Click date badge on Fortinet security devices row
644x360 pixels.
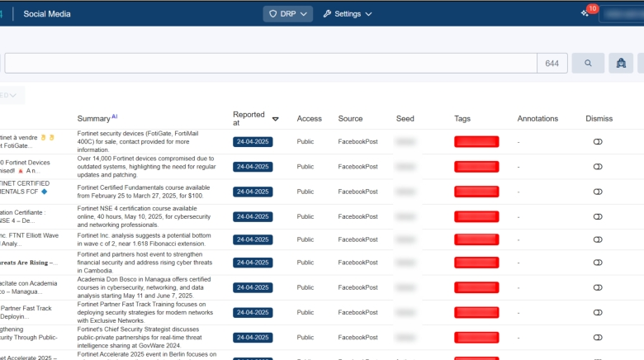click(x=253, y=142)
